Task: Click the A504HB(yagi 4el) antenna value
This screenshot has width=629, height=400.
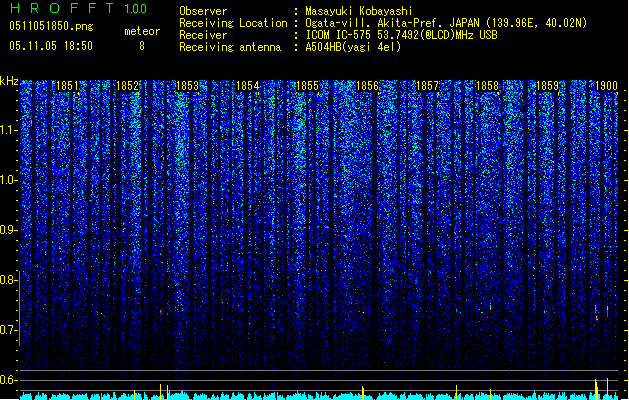Action: pos(353,47)
